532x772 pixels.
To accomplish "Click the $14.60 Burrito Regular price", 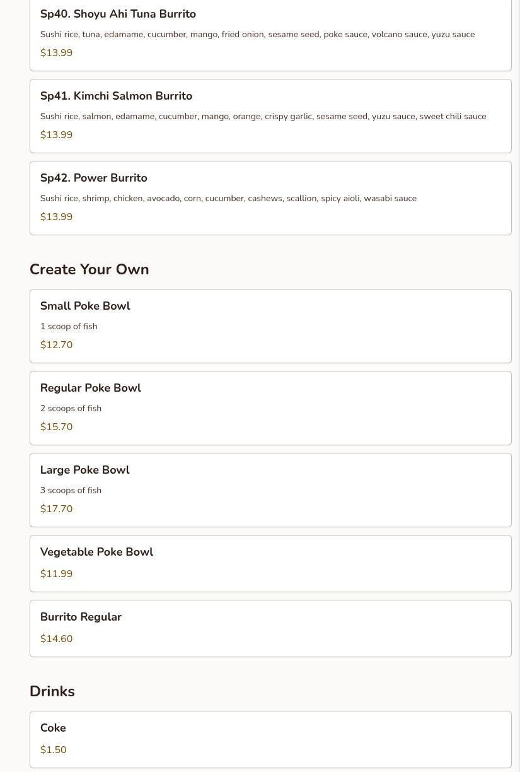I will (x=56, y=639).
